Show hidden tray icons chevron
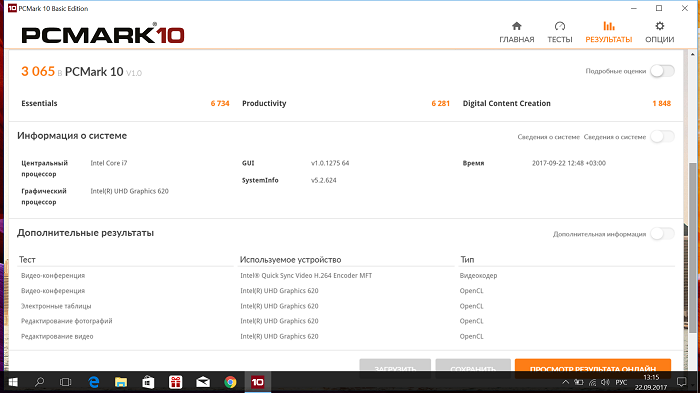The image size is (700, 393). (565, 382)
